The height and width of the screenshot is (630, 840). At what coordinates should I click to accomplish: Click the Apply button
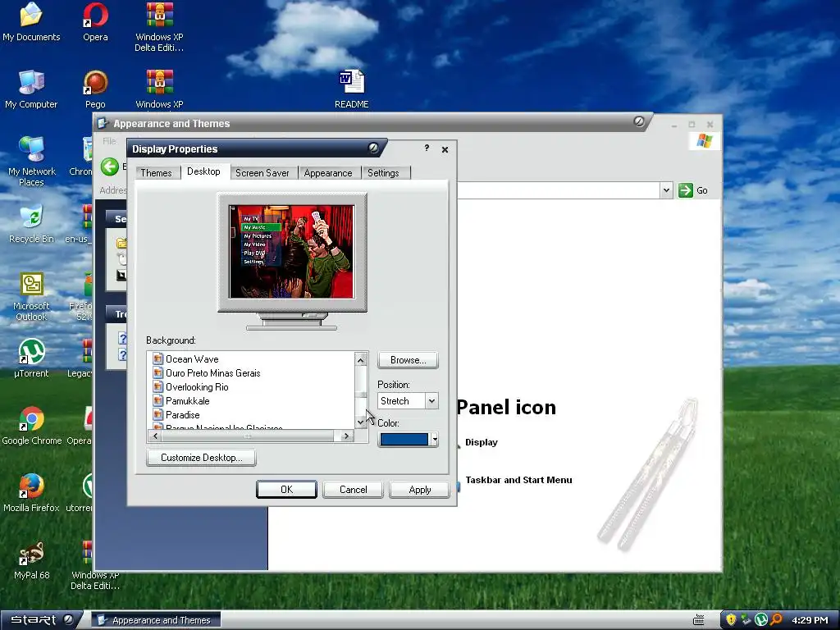[x=419, y=489]
